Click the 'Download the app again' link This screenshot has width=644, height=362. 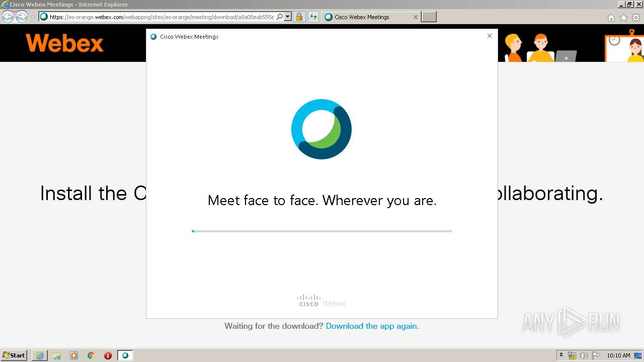pos(371,326)
